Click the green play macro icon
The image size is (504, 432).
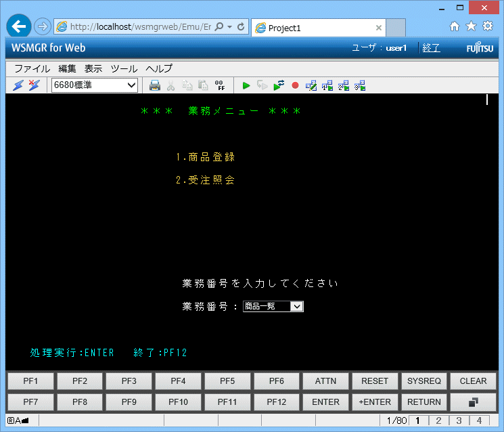(246, 85)
